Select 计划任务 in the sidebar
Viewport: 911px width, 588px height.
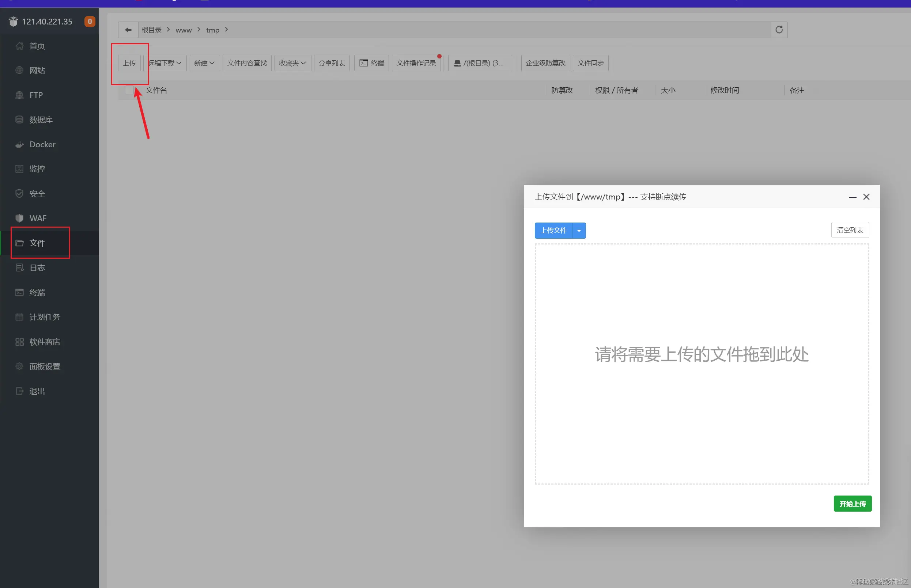44,317
